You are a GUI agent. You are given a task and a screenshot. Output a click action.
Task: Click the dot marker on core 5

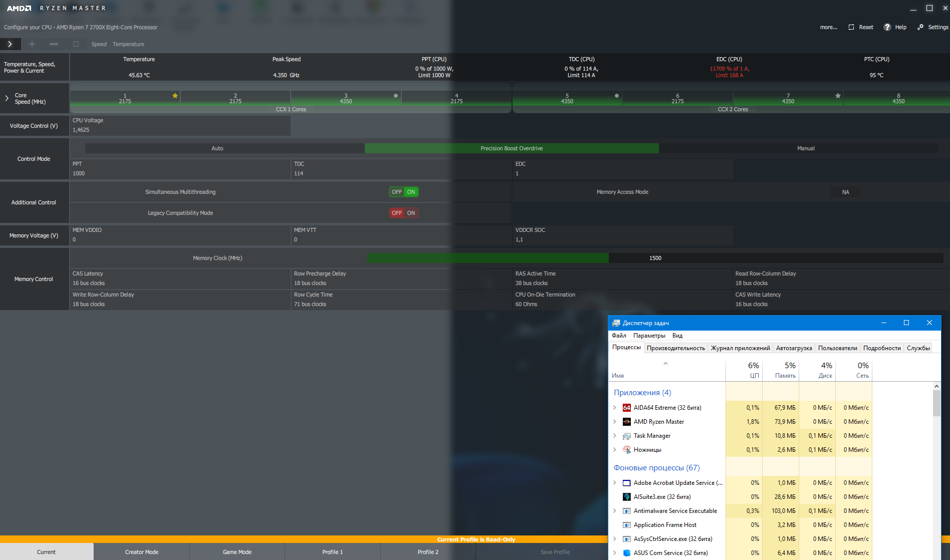point(617,96)
